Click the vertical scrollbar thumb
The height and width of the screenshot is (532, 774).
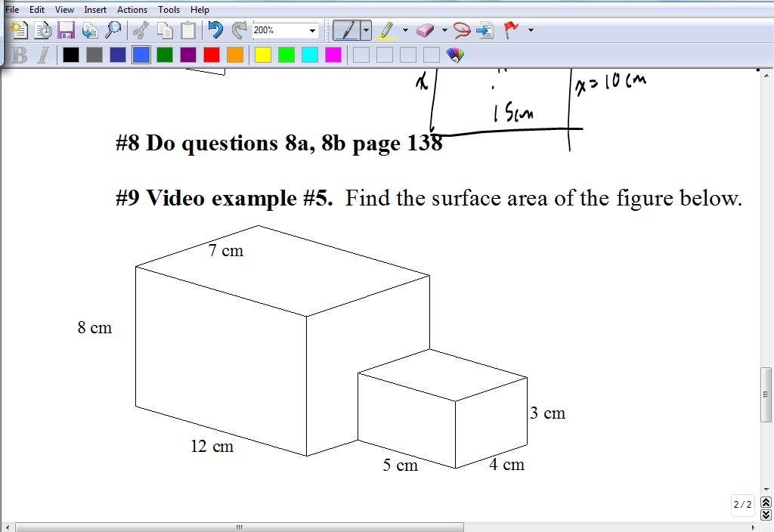[766, 394]
